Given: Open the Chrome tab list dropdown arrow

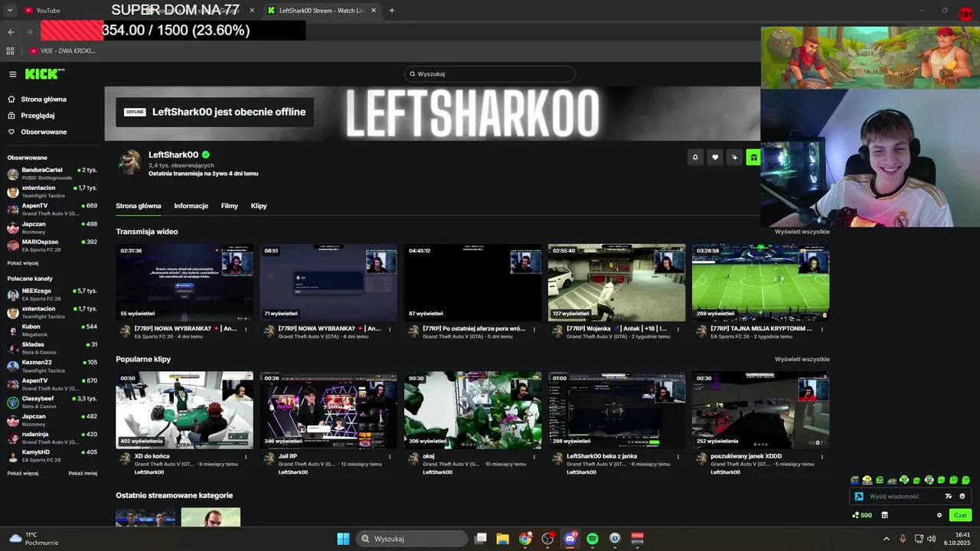Looking at the screenshot, I should coord(10,11).
